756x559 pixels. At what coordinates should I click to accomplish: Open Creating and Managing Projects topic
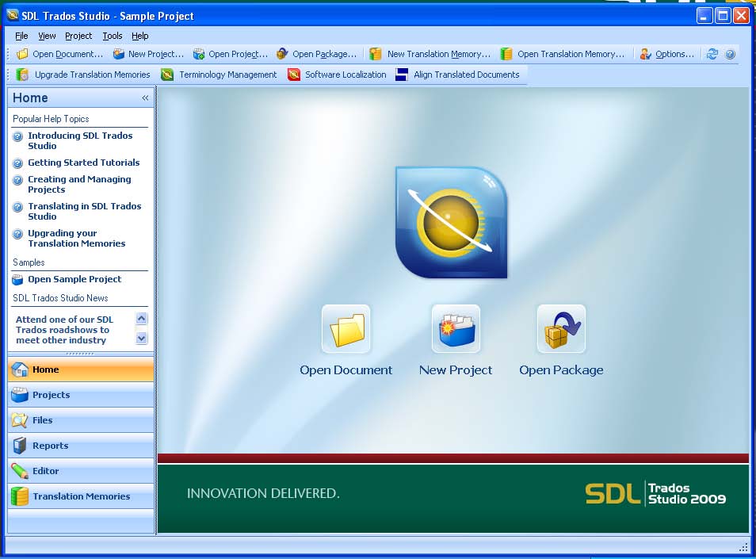79,184
